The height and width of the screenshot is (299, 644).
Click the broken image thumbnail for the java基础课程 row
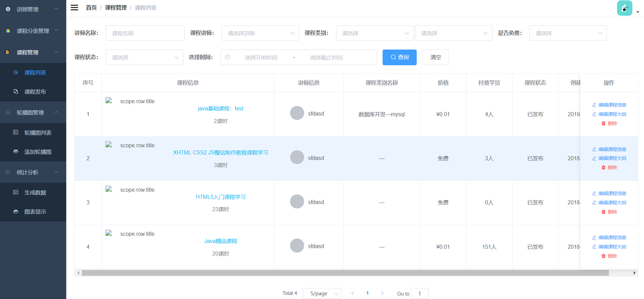pos(109,100)
